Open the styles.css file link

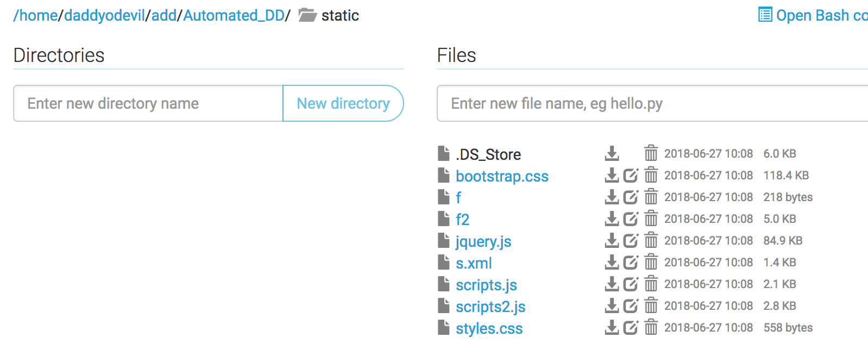click(x=489, y=328)
